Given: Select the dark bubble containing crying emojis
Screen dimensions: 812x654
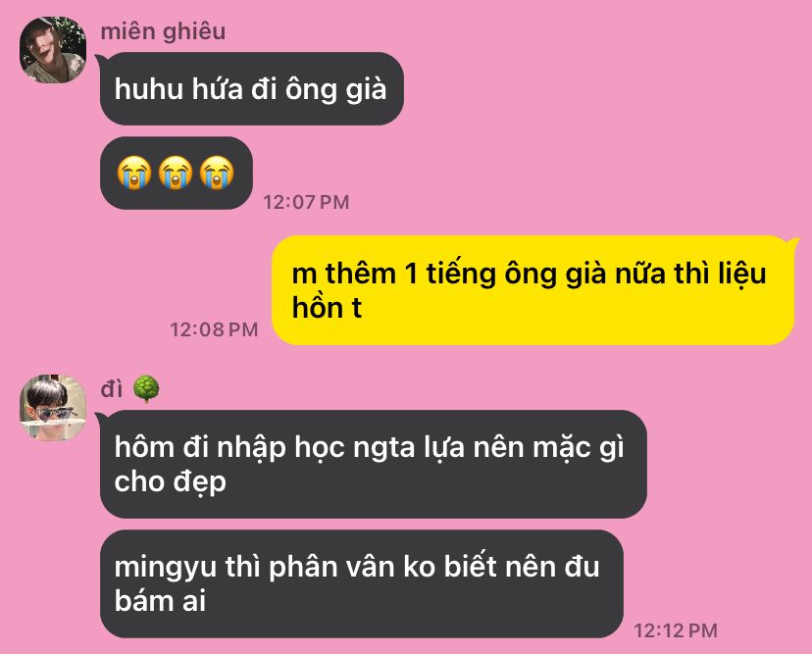Looking at the screenshot, I should point(177,173).
